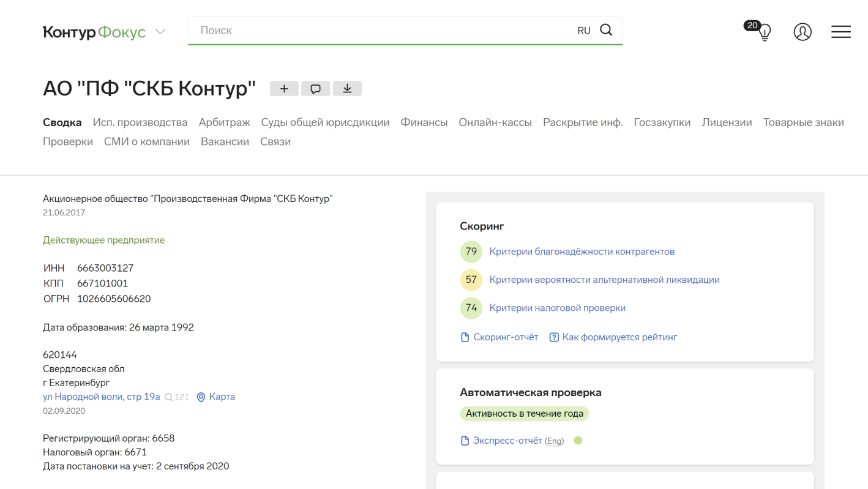Open the СМИ о компании tab
Viewport: 868px width, 489px height.
[147, 141]
